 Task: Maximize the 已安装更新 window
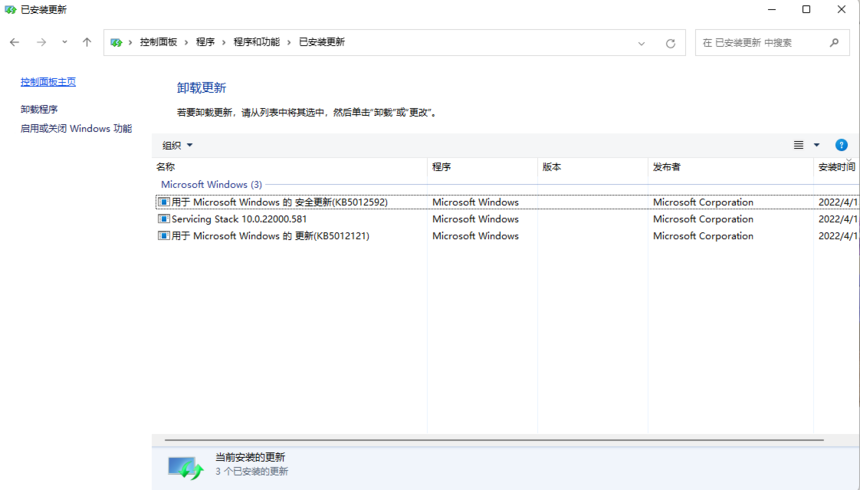tap(806, 9)
